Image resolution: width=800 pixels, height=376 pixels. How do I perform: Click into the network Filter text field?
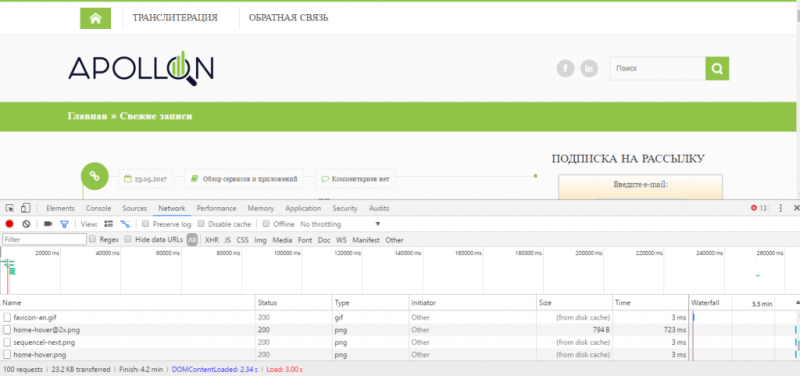(x=44, y=239)
